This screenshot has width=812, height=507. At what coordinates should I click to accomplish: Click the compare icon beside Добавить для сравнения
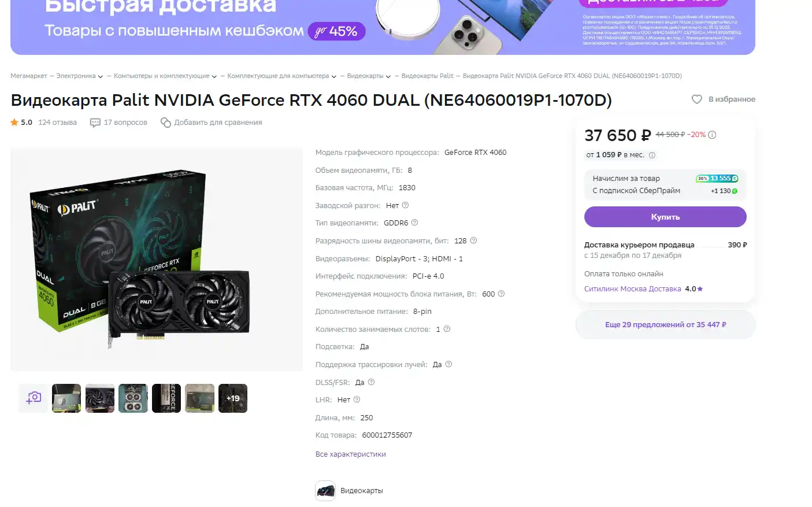(166, 123)
